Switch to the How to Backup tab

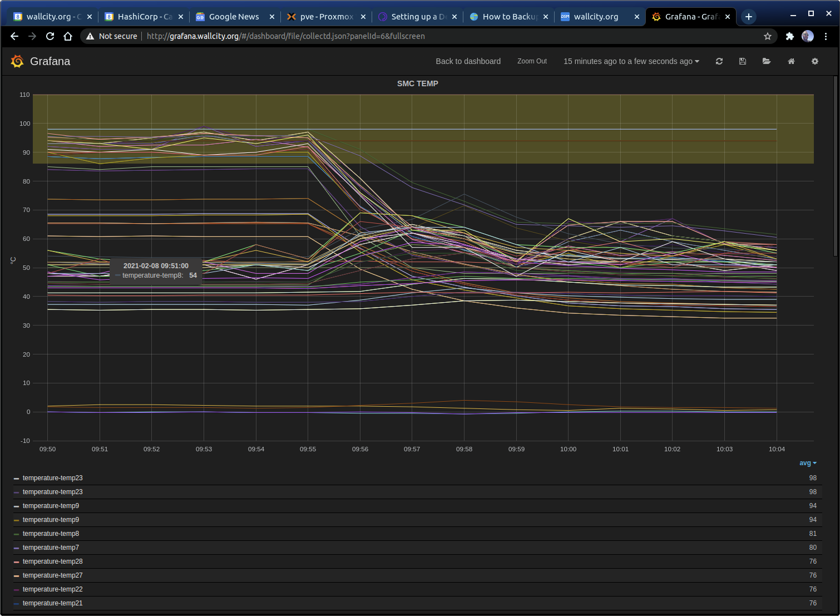[x=507, y=17]
